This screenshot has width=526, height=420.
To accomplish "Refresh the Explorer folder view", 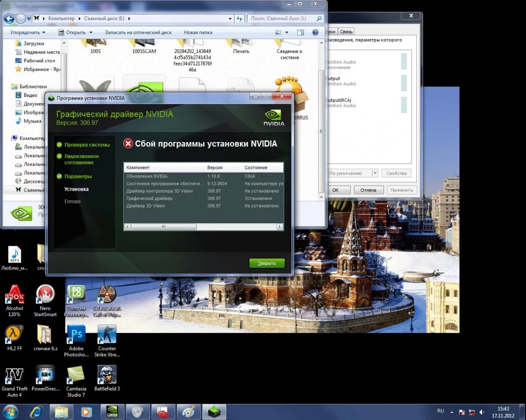I will coord(240,19).
